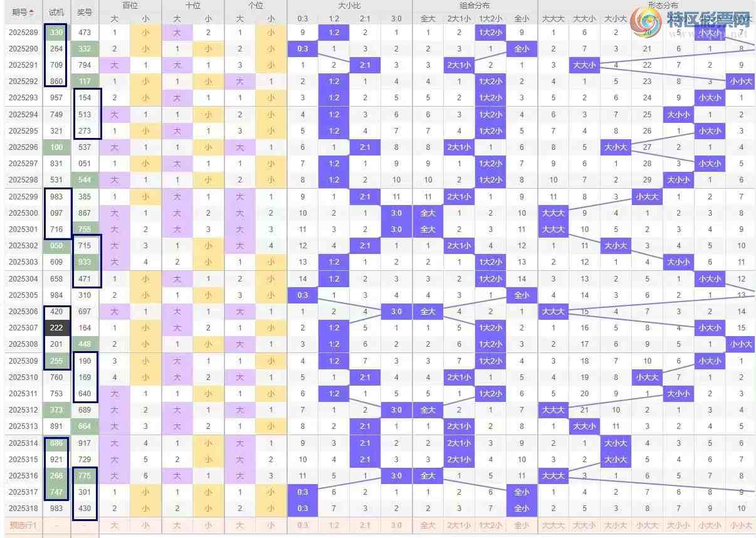Click the 3:0 marker in row 2025306

[396, 312]
